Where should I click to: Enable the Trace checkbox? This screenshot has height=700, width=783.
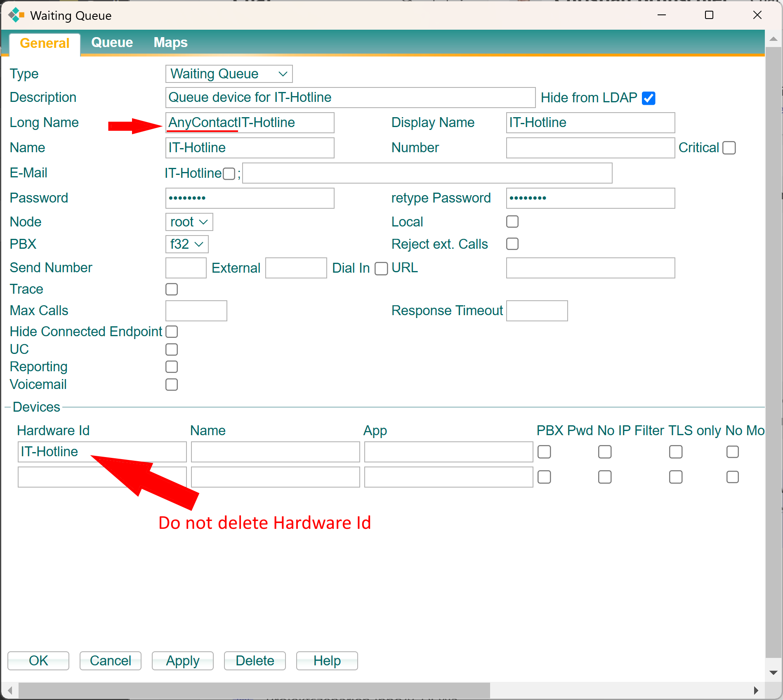click(172, 289)
